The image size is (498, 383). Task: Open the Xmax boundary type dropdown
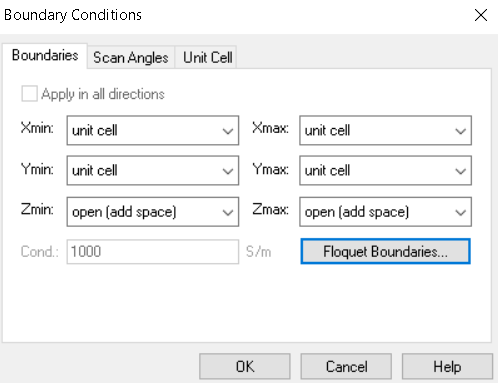(385, 130)
